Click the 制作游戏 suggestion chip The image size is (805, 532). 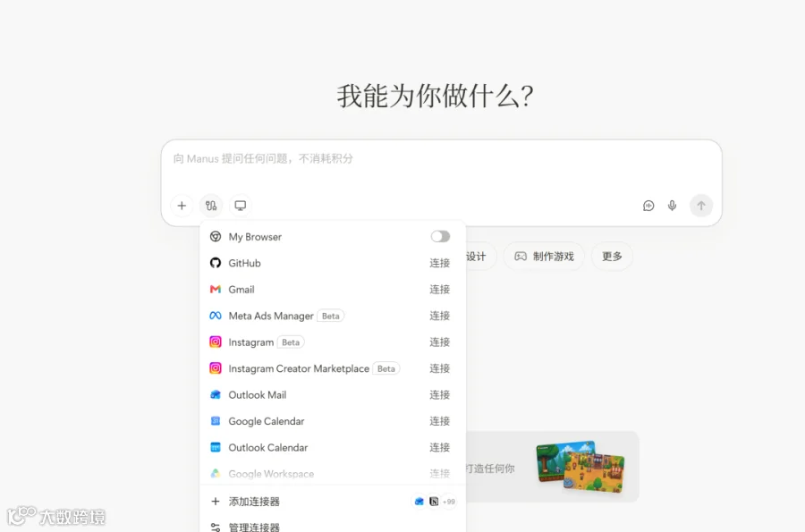coord(544,256)
